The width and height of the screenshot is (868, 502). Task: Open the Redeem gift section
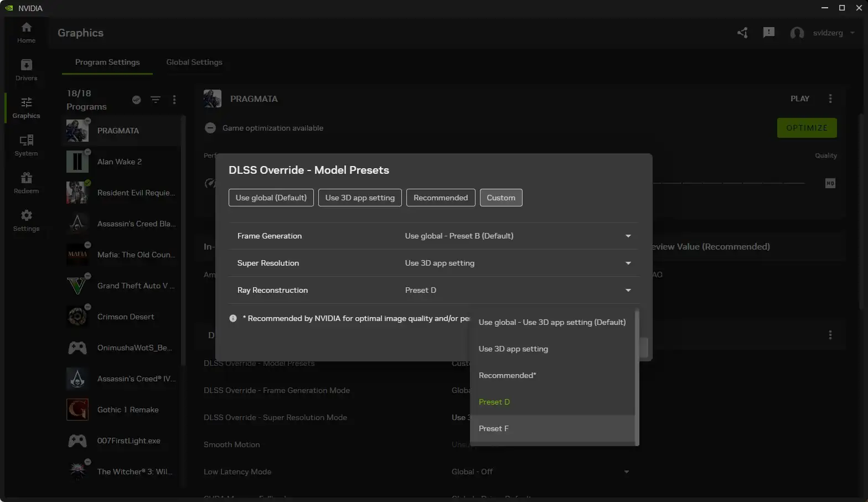point(26,183)
